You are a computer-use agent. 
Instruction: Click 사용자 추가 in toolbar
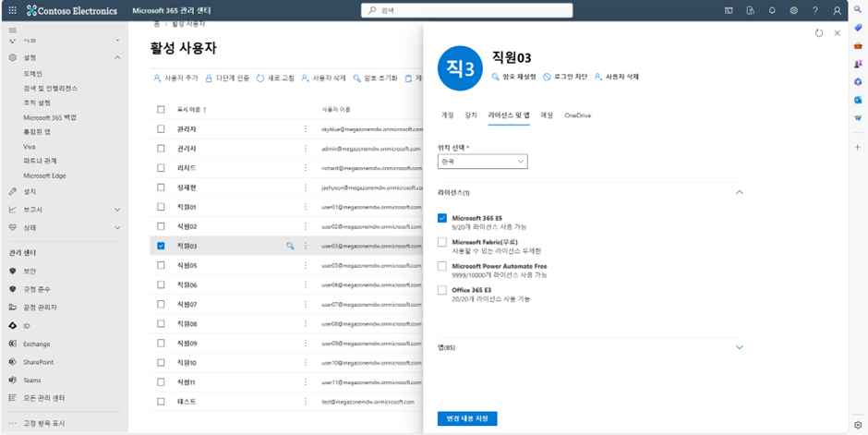[x=175, y=78]
